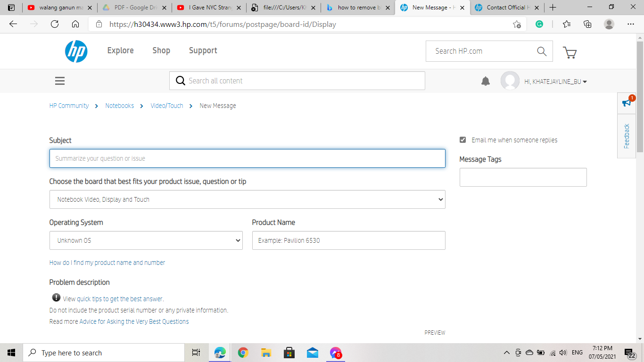Click the Search HP.com magnifier icon
The image size is (644, 362).
point(542,51)
